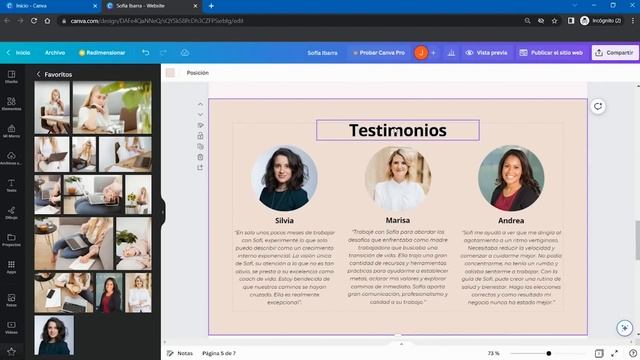Open the Posición options

click(x=198, y=73)
